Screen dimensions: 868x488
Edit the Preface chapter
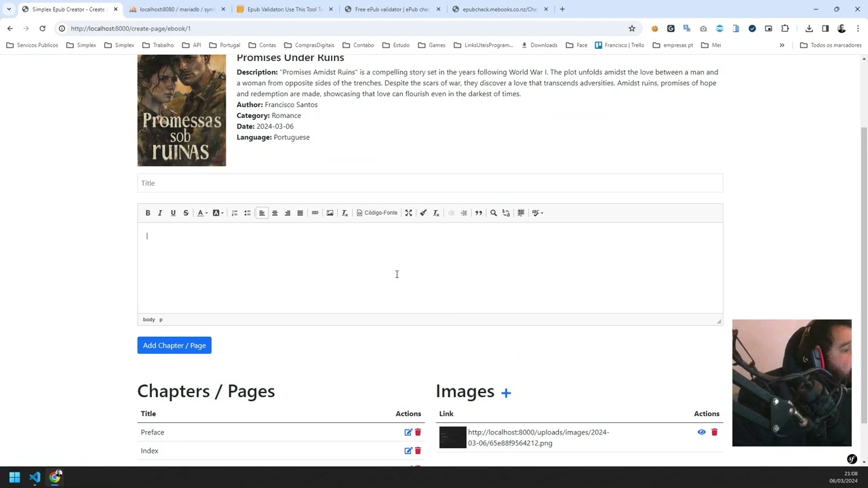click(x=408, y=432)
